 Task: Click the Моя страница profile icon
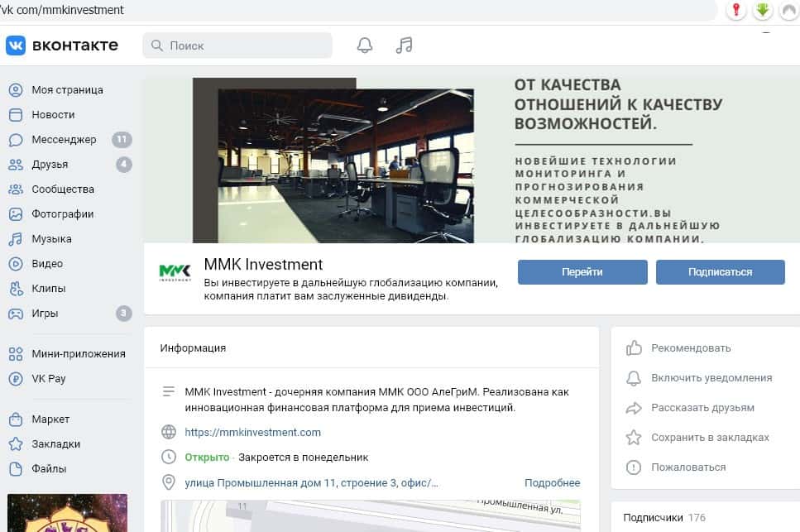(16, 90)
